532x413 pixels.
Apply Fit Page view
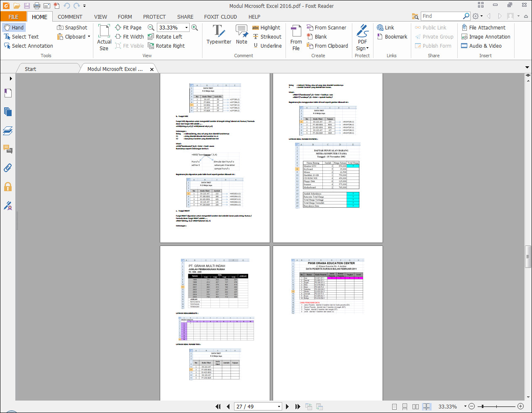pyautogui.click(x=128, y=27)
